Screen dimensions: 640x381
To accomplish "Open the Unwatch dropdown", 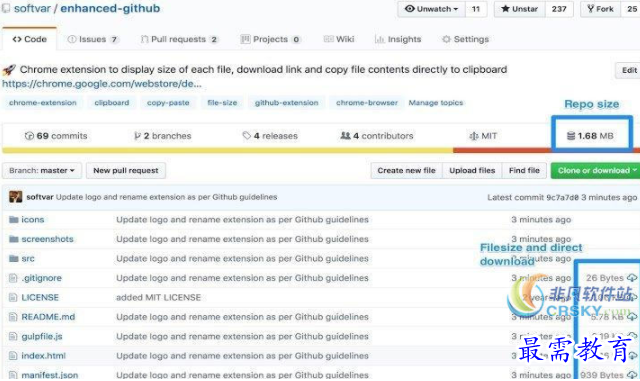I will pos(432,9).
